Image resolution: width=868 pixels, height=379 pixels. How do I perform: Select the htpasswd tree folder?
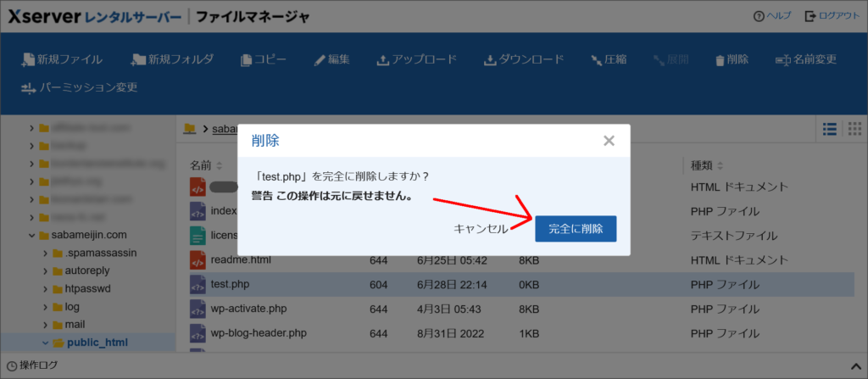pos(82,288)
